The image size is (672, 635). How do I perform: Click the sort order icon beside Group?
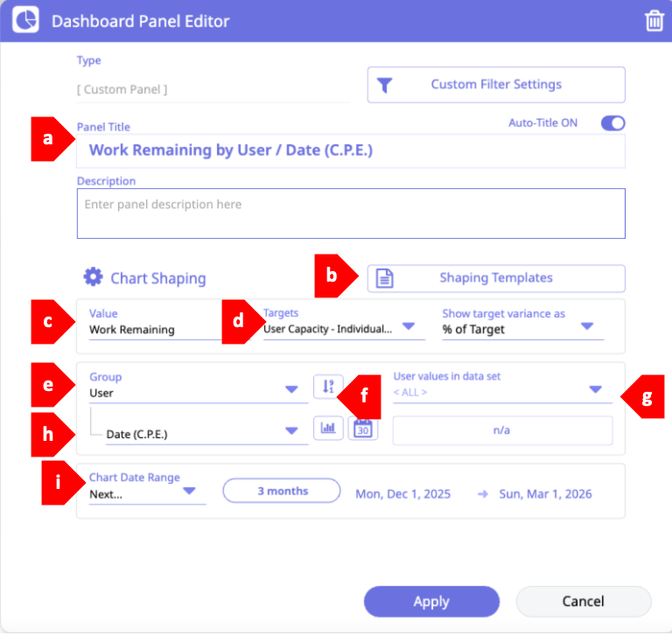325,387
